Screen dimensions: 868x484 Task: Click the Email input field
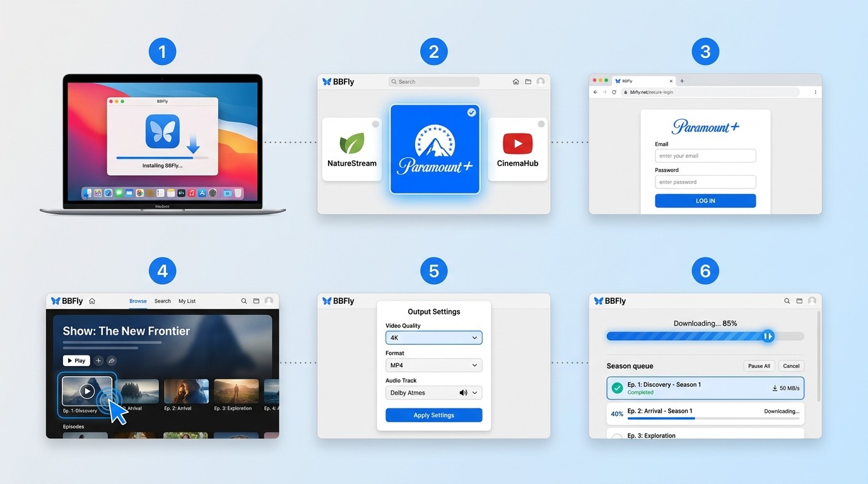click(x=705, y=156)
